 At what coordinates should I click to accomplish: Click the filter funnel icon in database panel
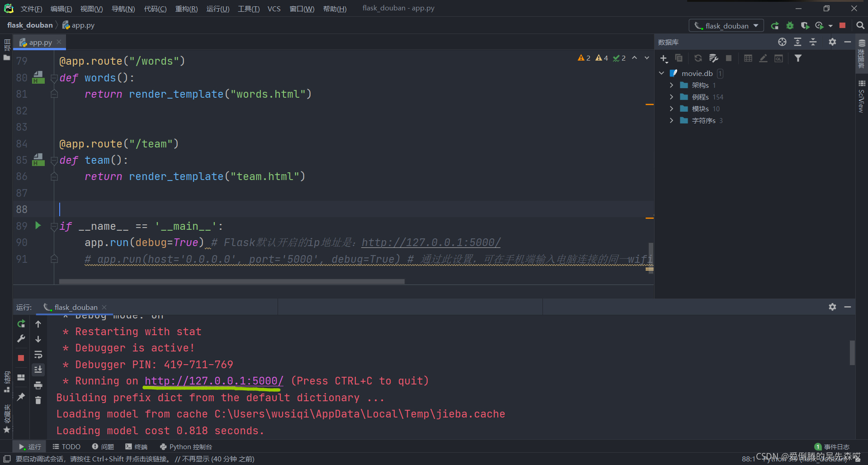[x=798, y=58]
